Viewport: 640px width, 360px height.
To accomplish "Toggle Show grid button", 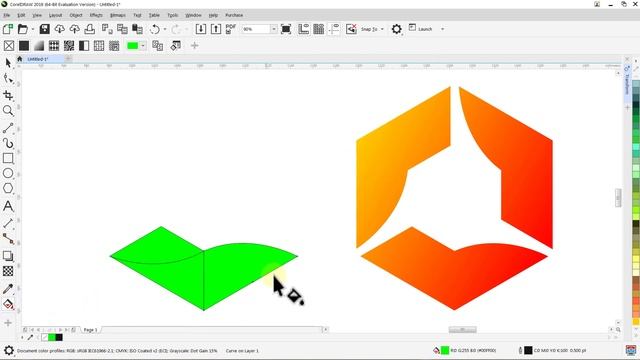I will [318, 29].
